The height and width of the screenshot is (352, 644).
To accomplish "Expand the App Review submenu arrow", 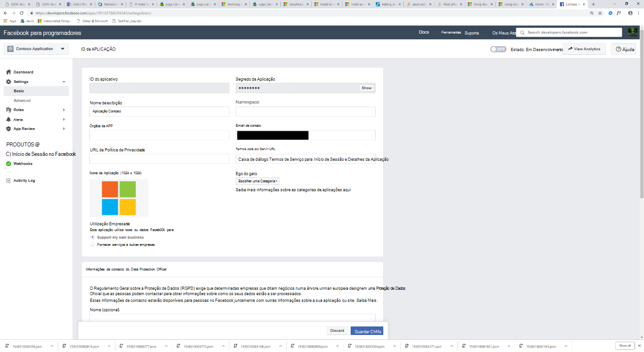I will click(x=64, y=129).
